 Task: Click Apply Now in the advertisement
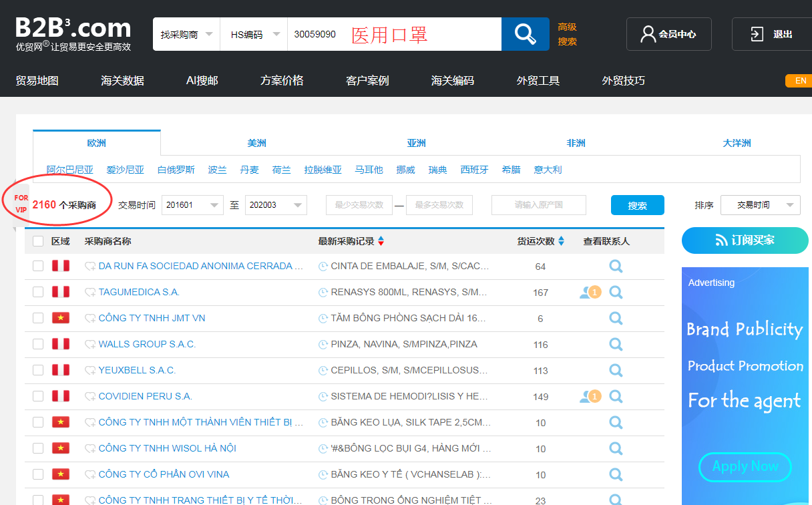click(x=745, y=467)
